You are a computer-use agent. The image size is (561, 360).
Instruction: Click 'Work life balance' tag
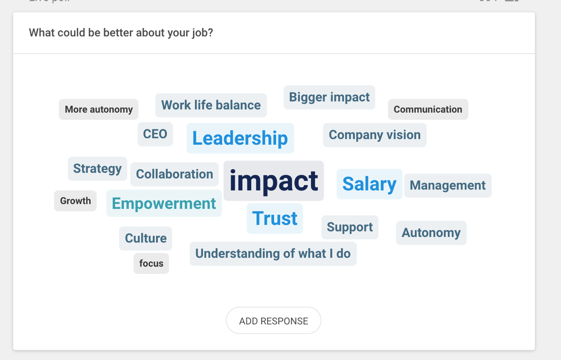pos(211,105)
